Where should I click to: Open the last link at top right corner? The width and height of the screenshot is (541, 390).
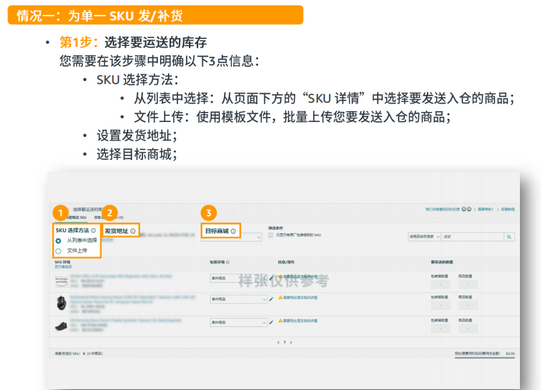pyautogui.click(x=508, y=209)
